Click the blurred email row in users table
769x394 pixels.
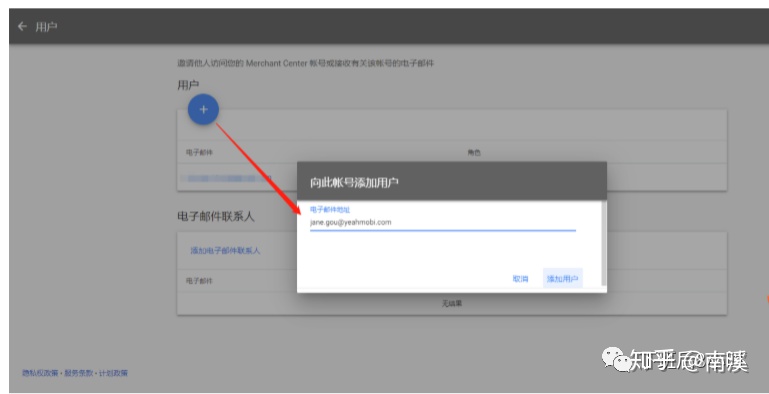226,178
